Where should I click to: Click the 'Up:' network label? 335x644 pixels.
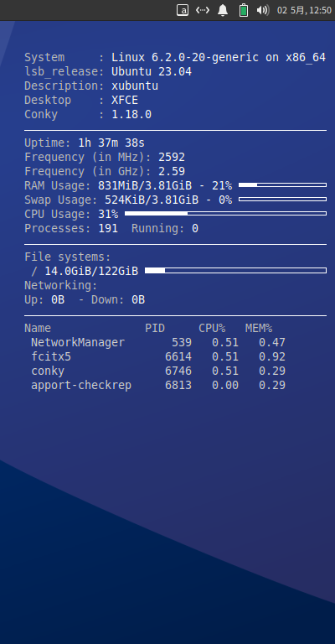click(34, 300)
